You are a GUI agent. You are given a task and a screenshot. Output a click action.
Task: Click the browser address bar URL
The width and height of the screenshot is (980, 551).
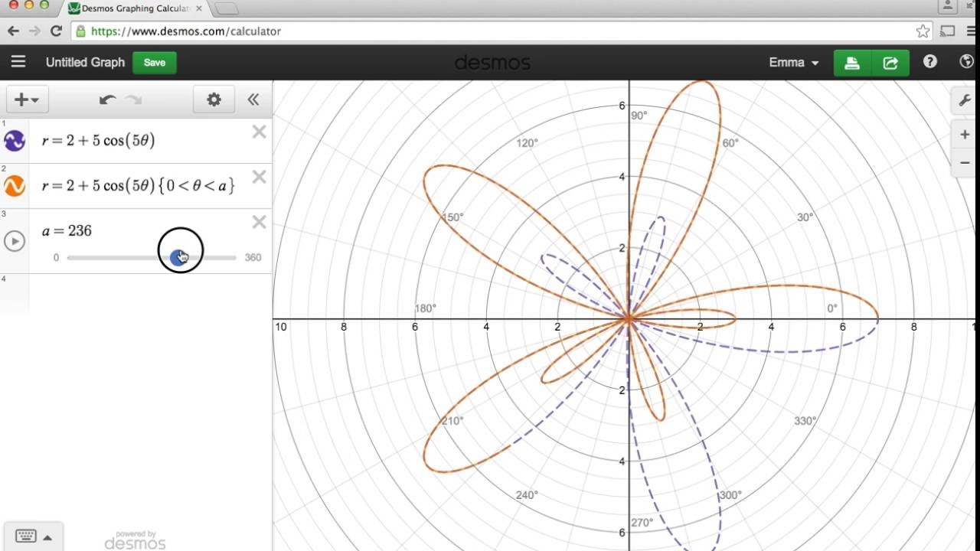point(186,31)
